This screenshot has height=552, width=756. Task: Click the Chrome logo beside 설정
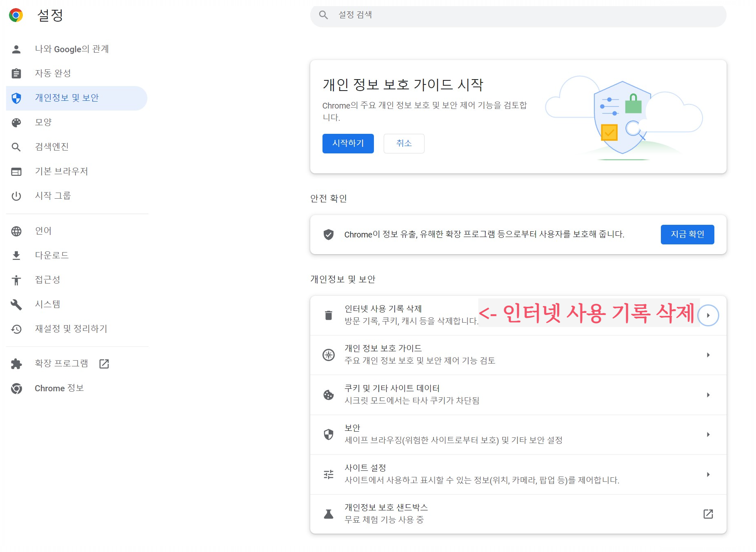click(x=16, y=16)
